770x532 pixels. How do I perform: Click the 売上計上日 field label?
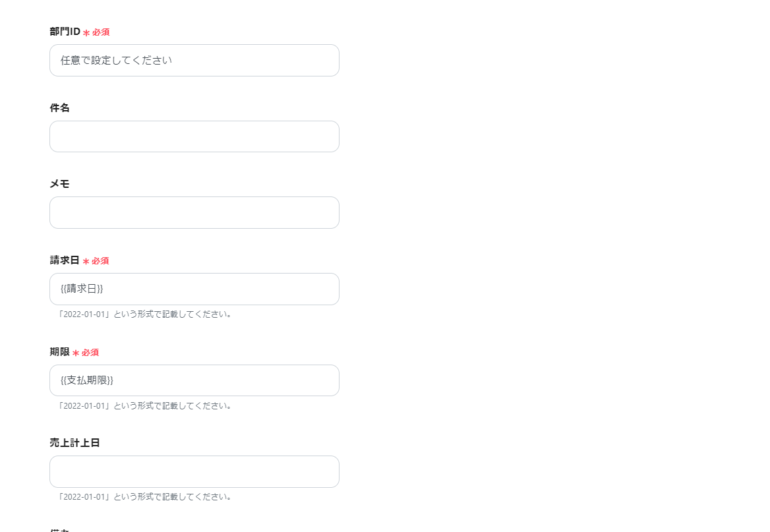click(74, 443)
